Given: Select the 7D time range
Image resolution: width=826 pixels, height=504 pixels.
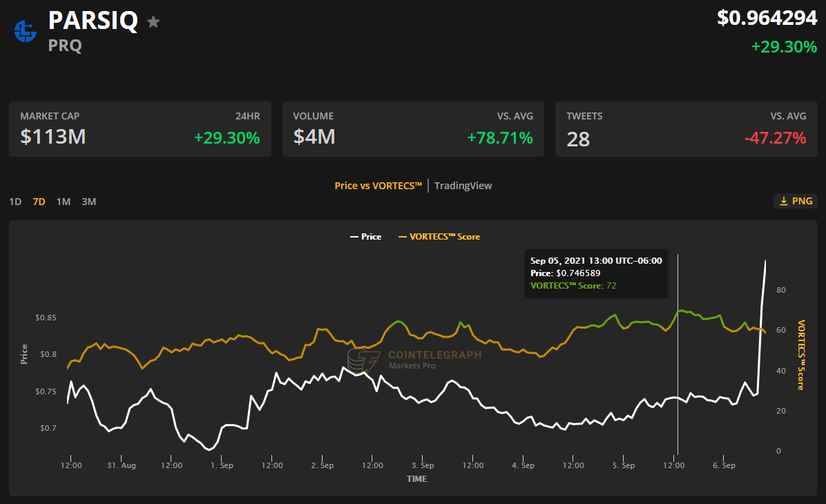Looking at the screenshot, I should [39, 202].
